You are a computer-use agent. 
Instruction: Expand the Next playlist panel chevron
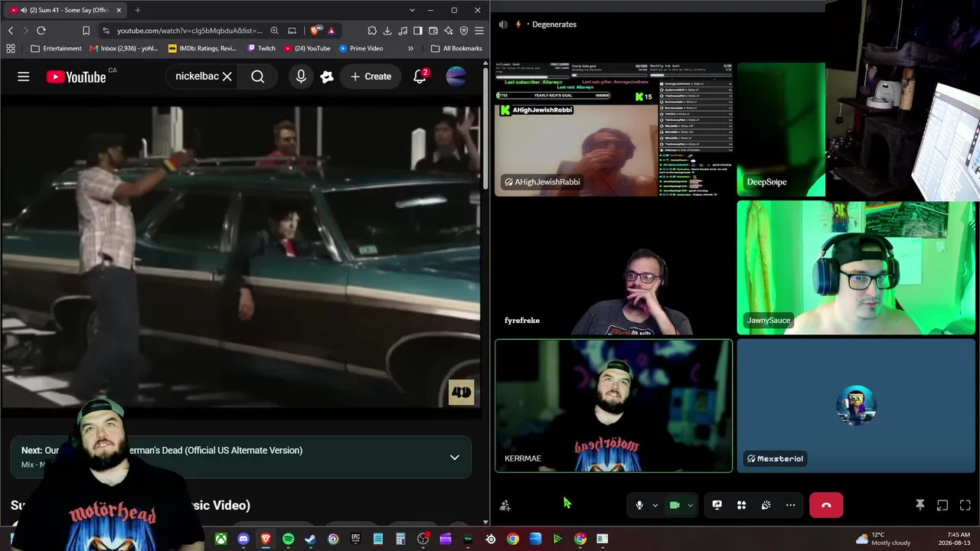pyautogui.click(x=455, y=458)
